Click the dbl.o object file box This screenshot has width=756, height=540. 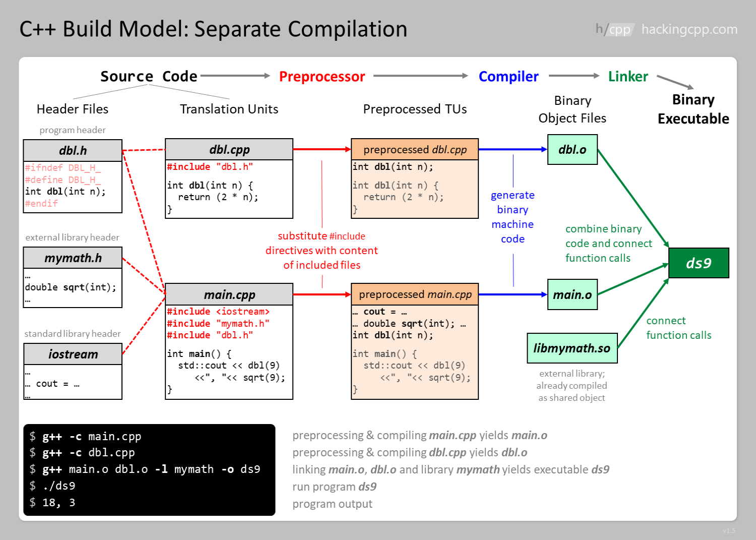(573, 150)
